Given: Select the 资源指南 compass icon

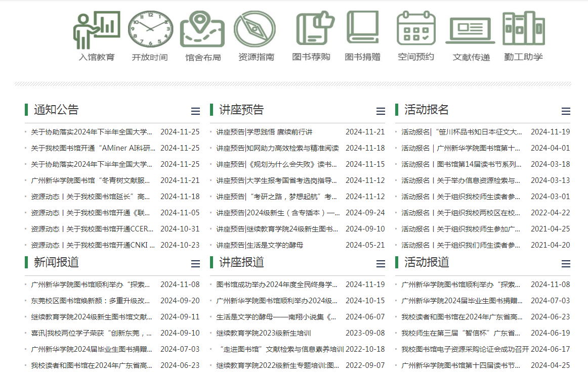Looking at the screenshot, I should (x=256, y=28).
